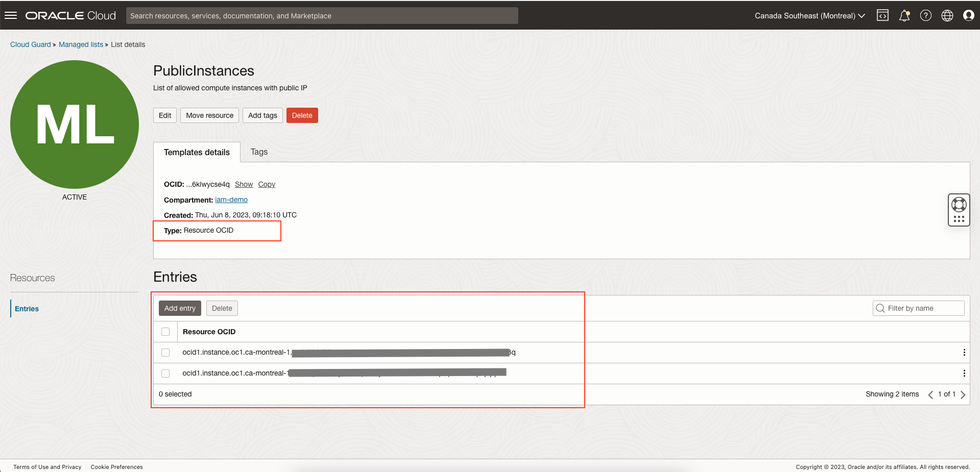
Task: Click Copy next to the OCID
Action: pyautogui.click(x=267, y=184)
